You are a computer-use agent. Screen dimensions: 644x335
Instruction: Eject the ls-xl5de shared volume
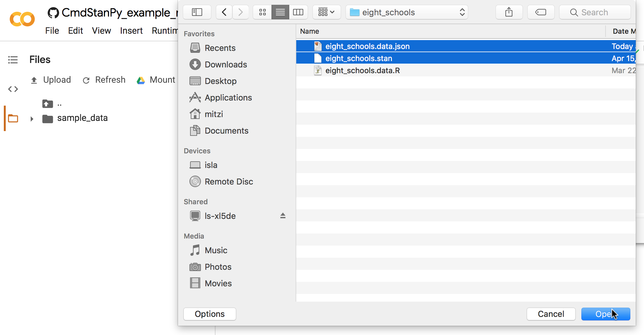pos(283,216)
